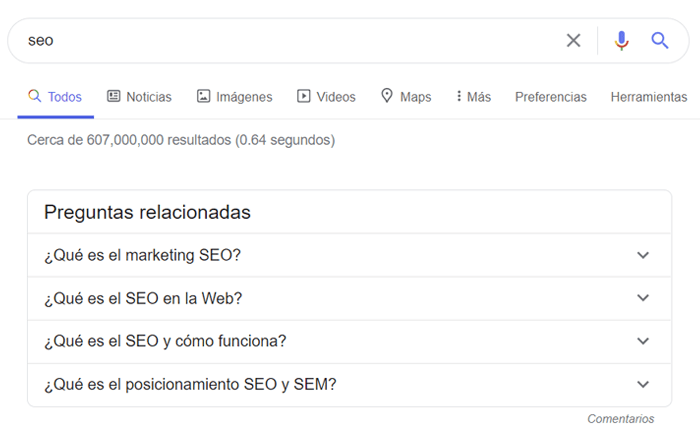This screenshot has width=700, height=436.
Task: Click the magnifier icon beside Todos
Action: pos(34,96)
